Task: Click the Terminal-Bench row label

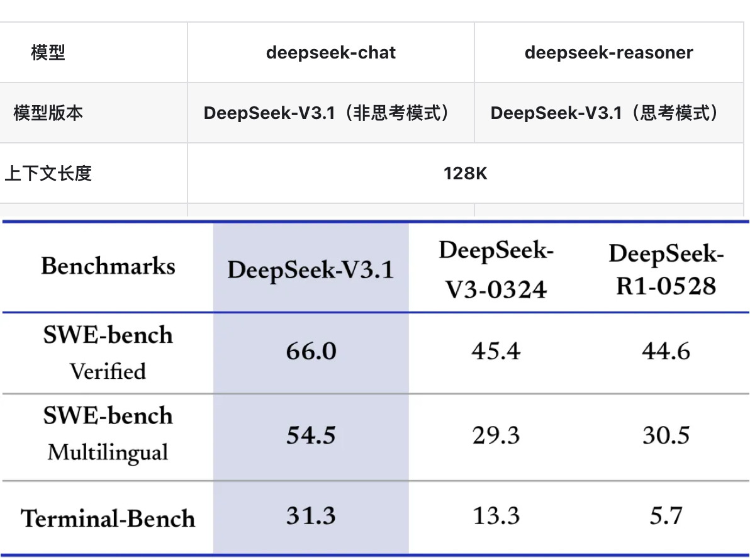Action: [108, 518]
